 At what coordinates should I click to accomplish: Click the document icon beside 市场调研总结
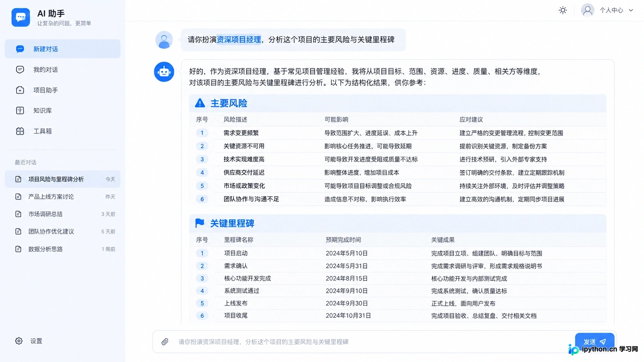point(18,214)
